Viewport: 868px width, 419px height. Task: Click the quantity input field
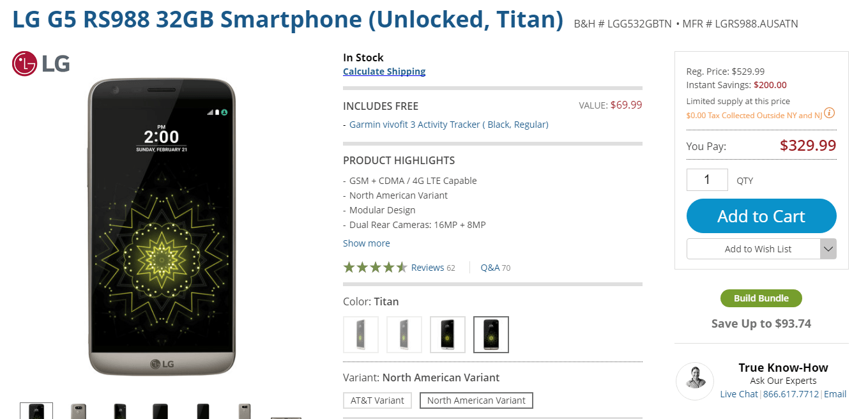(x=707, y=180)
